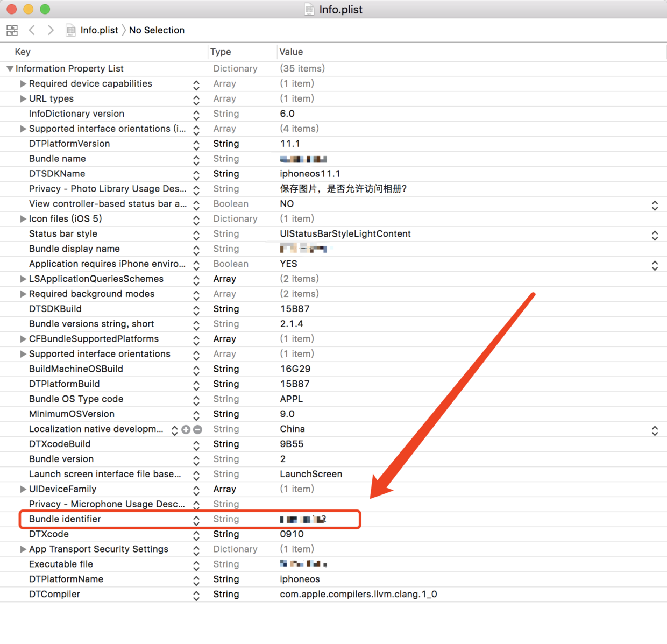Expand Supported interface orientations (i... row
Viewport: 667px width, 644px height.
click(x=23, y=129)
